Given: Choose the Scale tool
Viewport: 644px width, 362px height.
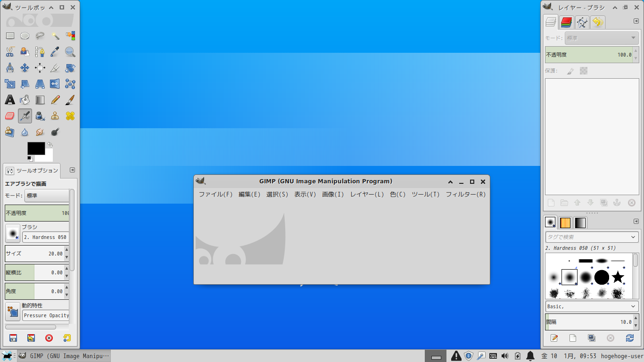Looking at the screenshot, I should 10,84.
